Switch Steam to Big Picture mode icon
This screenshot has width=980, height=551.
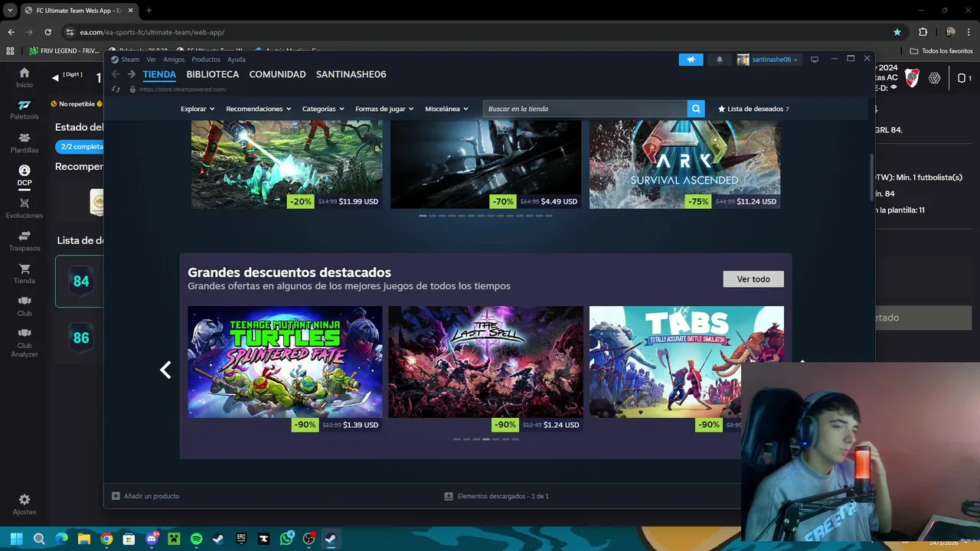point(815,59)
